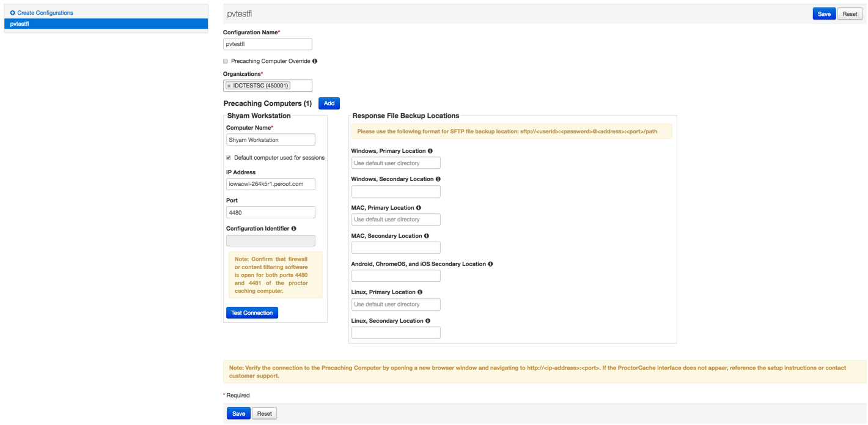Screen dimensions: 868x425
Task: Uncheck Default computer used for sessions
Action: [229, 158]
